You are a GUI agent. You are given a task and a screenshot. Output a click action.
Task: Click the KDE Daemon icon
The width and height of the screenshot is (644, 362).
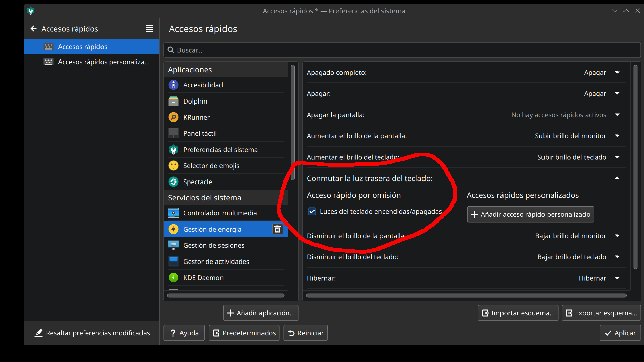[x=173, y=278]
